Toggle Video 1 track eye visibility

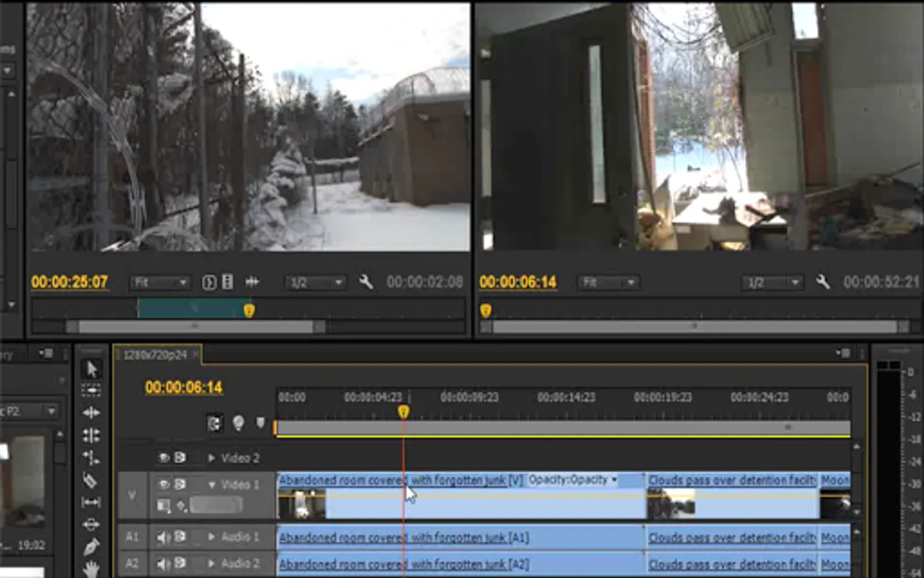click(x=164, y=484)
